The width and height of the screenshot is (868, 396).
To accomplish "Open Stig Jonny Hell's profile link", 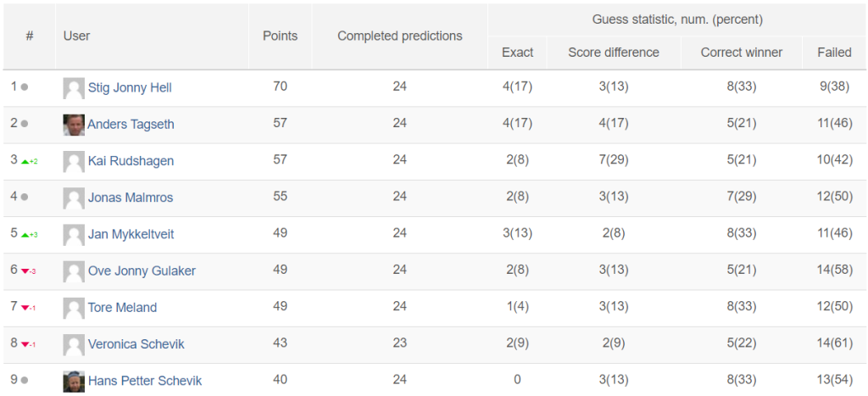I will [130, 87].
